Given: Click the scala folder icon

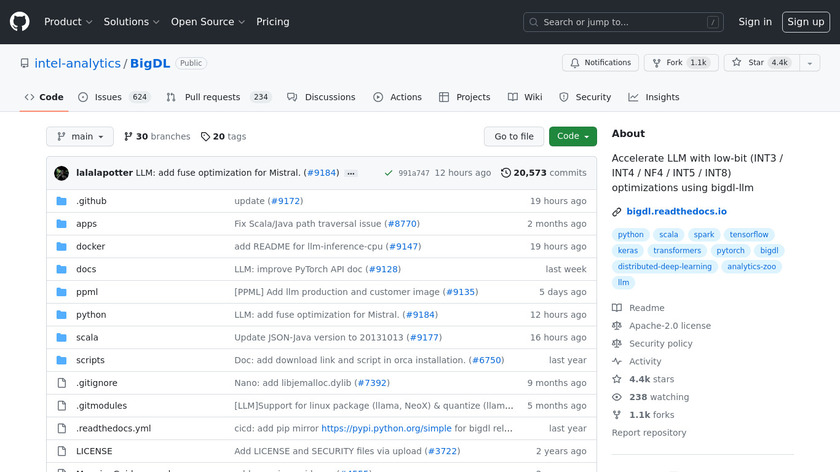Looking at the screenshot, I should pyautogui.click(x=62, y=338).
